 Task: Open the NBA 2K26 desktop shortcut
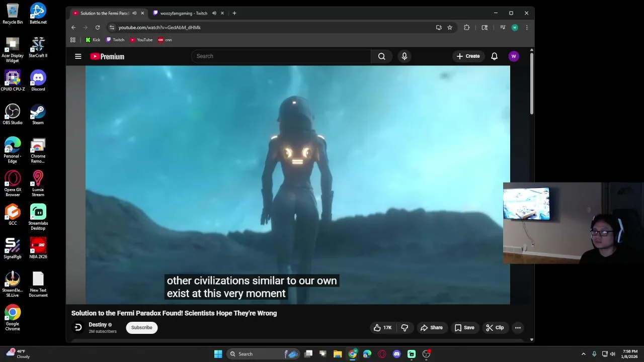click(38, 248)
